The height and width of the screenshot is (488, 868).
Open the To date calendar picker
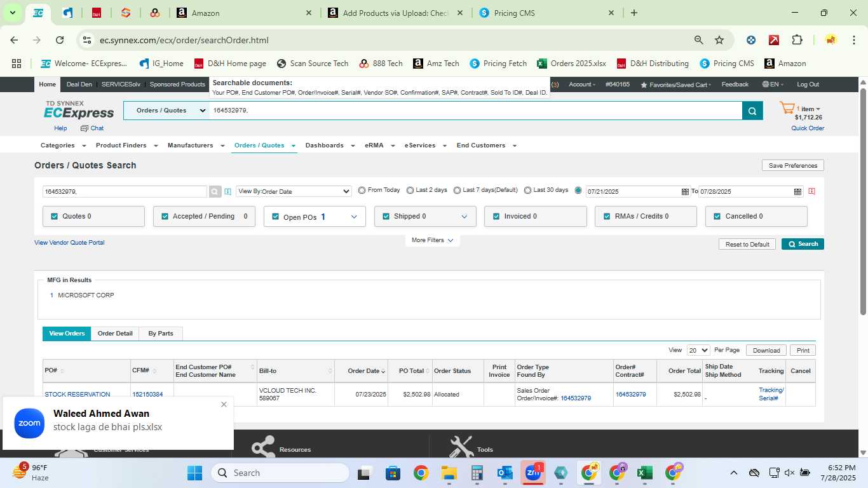tap(797, 191)
